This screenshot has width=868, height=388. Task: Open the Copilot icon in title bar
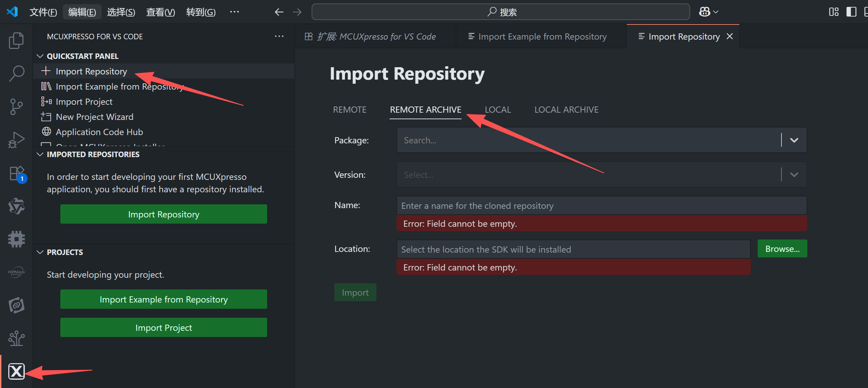click(x=704, y=12)
